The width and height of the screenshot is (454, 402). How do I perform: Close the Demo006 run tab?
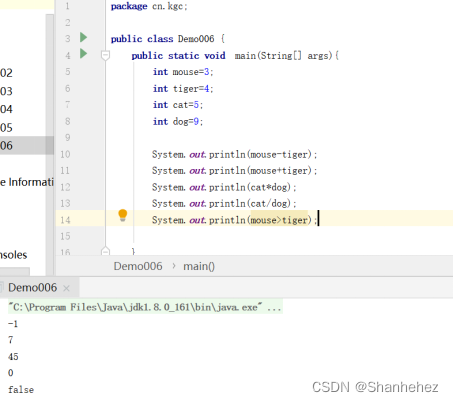pos(66,288)
